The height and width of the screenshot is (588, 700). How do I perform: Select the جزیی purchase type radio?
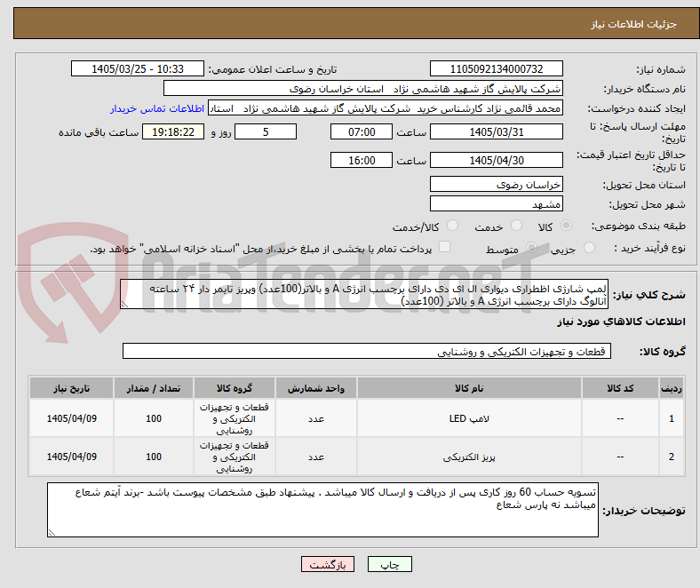point(589,247)
